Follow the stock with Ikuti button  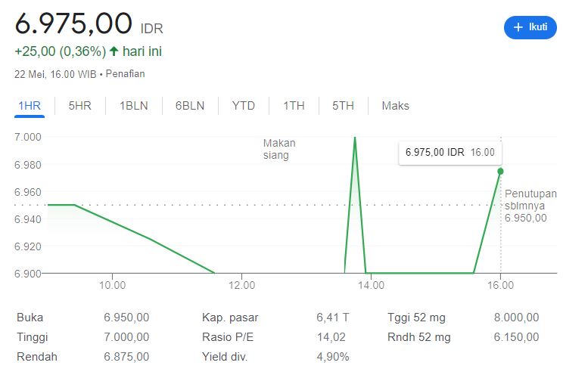[x=530, y=27]
